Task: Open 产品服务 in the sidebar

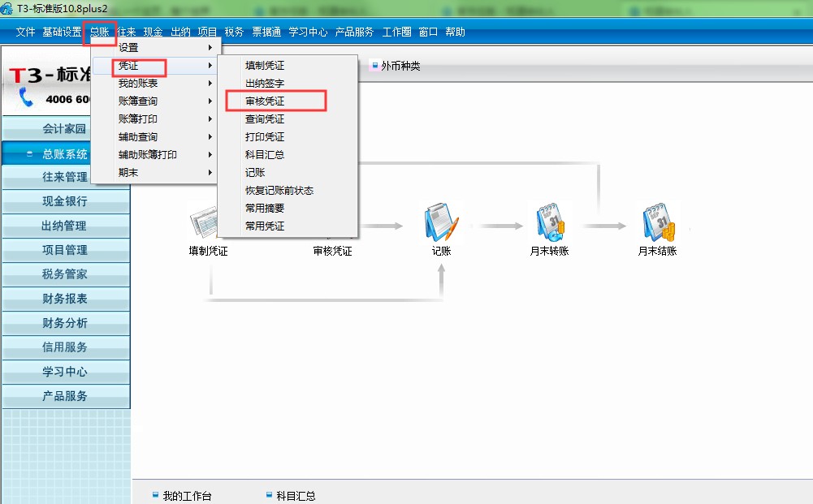Action: (65, 396)
